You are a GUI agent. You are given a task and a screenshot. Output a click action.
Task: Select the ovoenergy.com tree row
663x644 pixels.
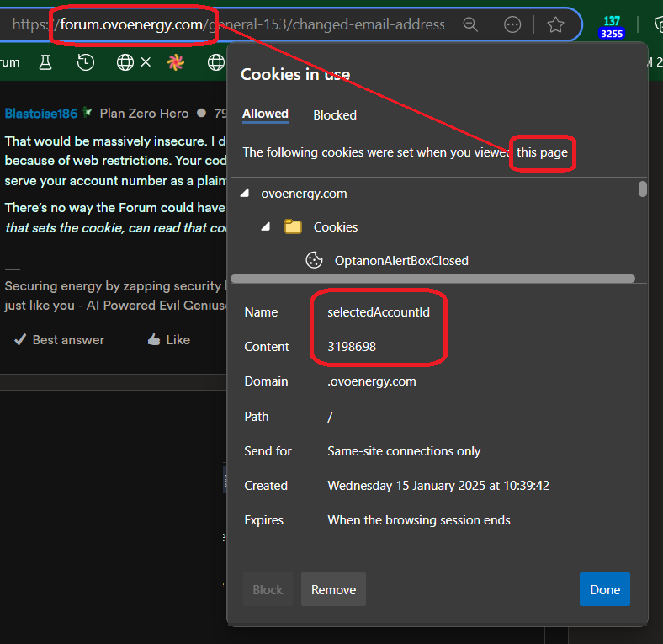304,194
